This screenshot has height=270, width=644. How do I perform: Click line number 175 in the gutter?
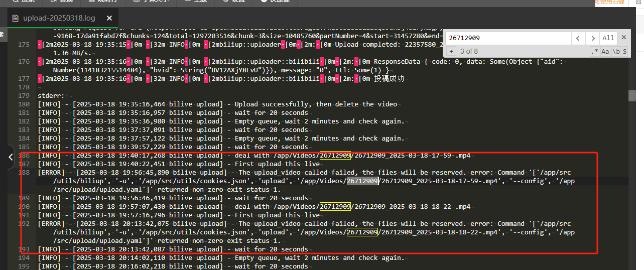point(23,45)
